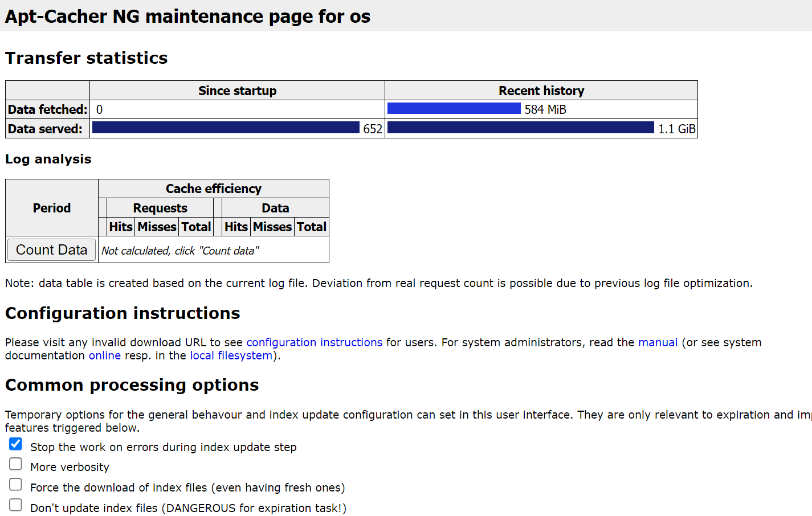Click the Hits cell under Data
Image resolution: width=812 pixels, height=516 pixels.
click(x=236, y=227)
